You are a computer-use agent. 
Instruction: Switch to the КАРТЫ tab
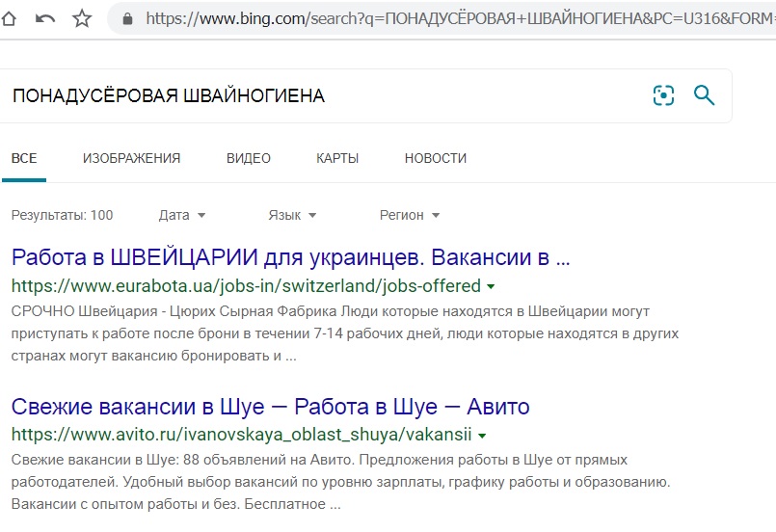[337, 158]
